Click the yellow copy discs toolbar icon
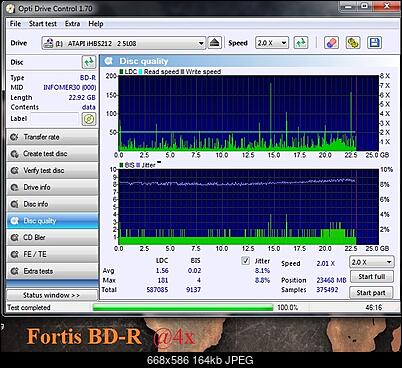 (x=353, y=43)
